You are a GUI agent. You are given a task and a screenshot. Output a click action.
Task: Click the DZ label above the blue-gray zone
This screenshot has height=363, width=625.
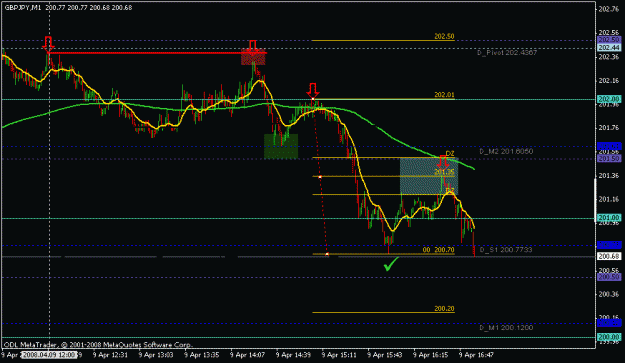450,154
